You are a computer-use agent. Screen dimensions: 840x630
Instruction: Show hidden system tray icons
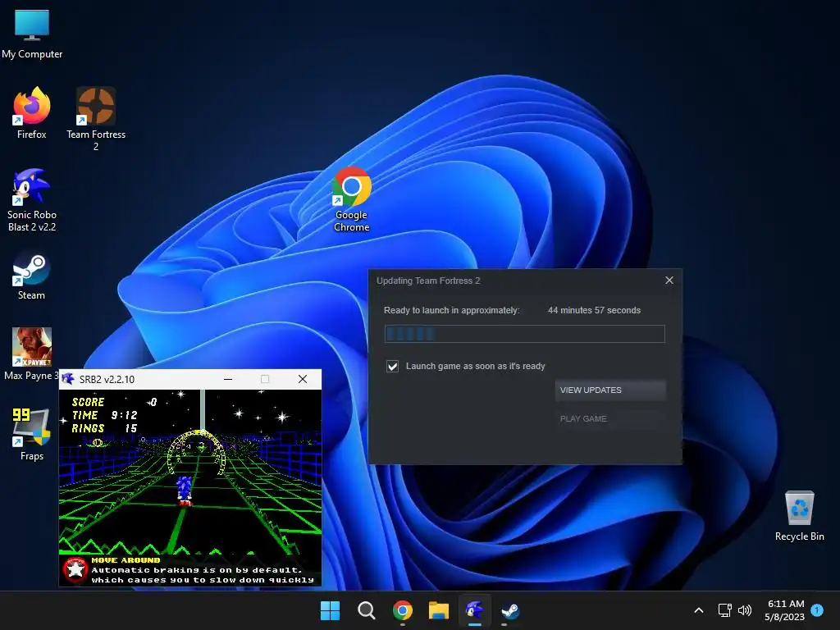click(699, 610)
